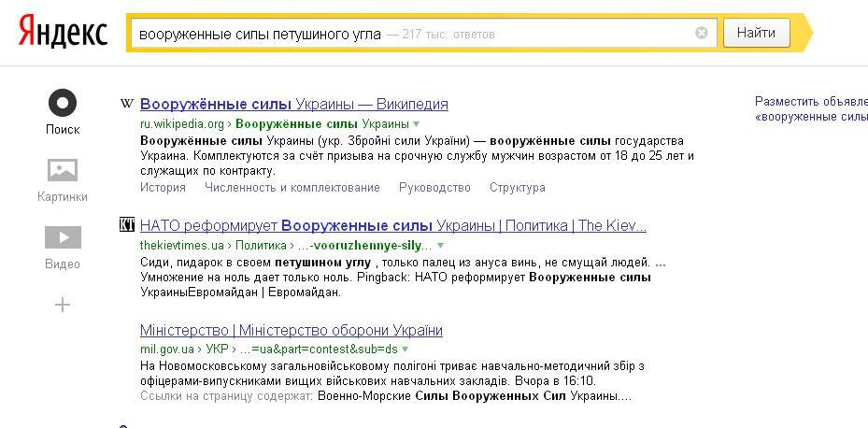Click the mil.gov.ua green URL

(167, 350)
